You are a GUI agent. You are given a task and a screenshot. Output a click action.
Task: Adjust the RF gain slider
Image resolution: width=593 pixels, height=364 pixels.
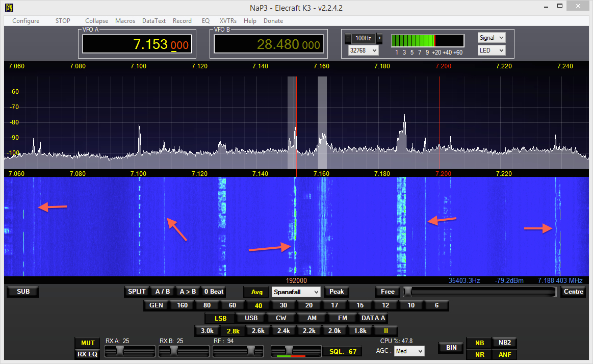pyautogui.click(x=250, y=351)
